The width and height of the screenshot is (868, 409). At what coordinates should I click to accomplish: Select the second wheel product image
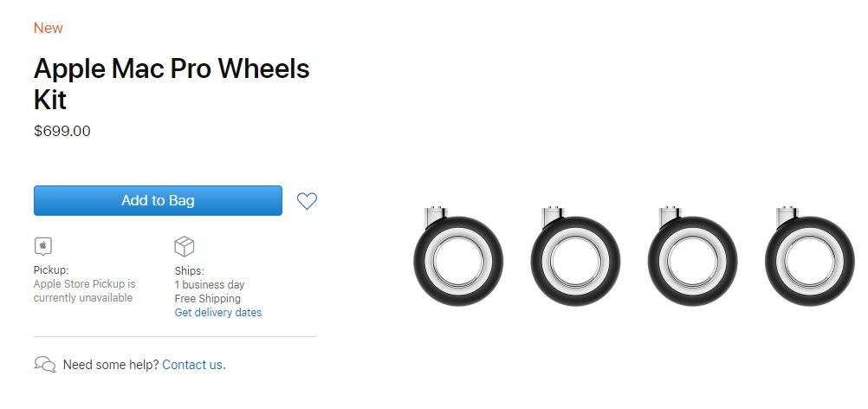coord(575,256)
